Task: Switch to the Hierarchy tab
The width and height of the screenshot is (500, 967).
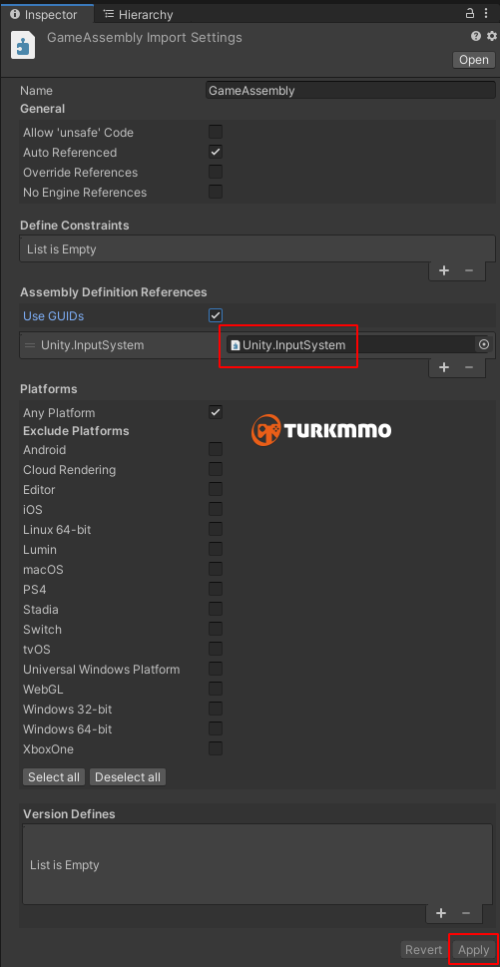Action: coord(138,14)
